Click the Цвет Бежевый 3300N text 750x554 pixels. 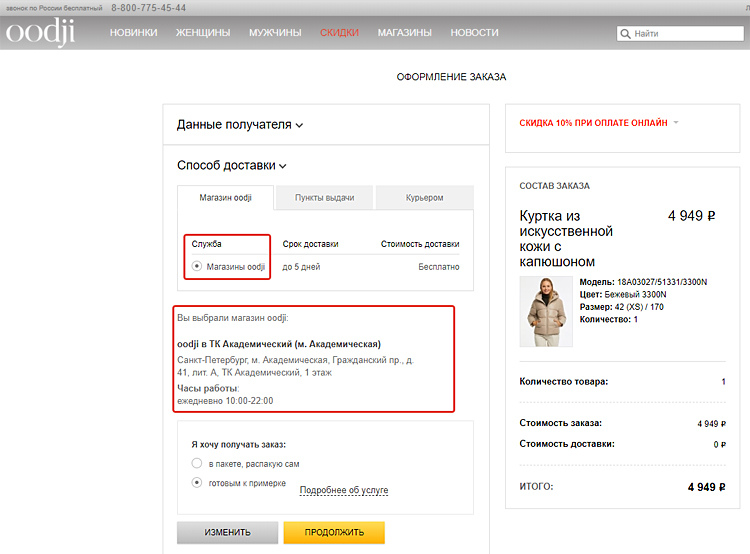[x=623, y=294]
